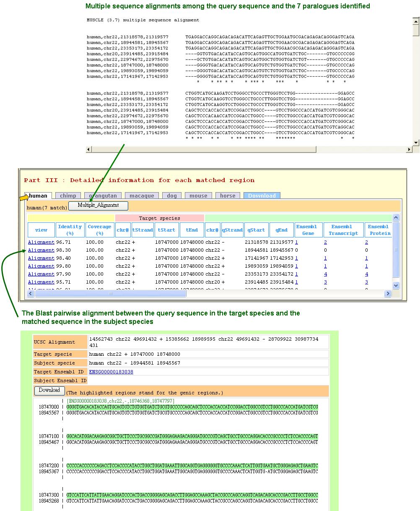Open the orangutan tab

(x=103, y=196)
